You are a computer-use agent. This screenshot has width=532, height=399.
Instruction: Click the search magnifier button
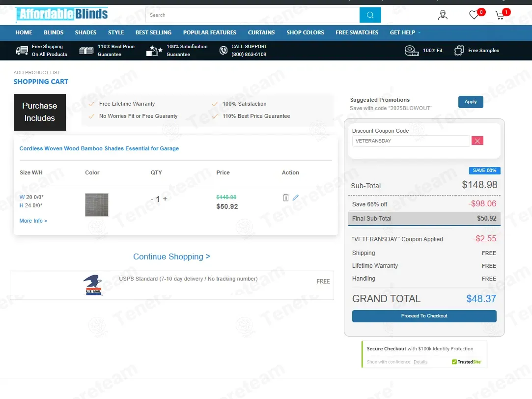coord(370,15)
